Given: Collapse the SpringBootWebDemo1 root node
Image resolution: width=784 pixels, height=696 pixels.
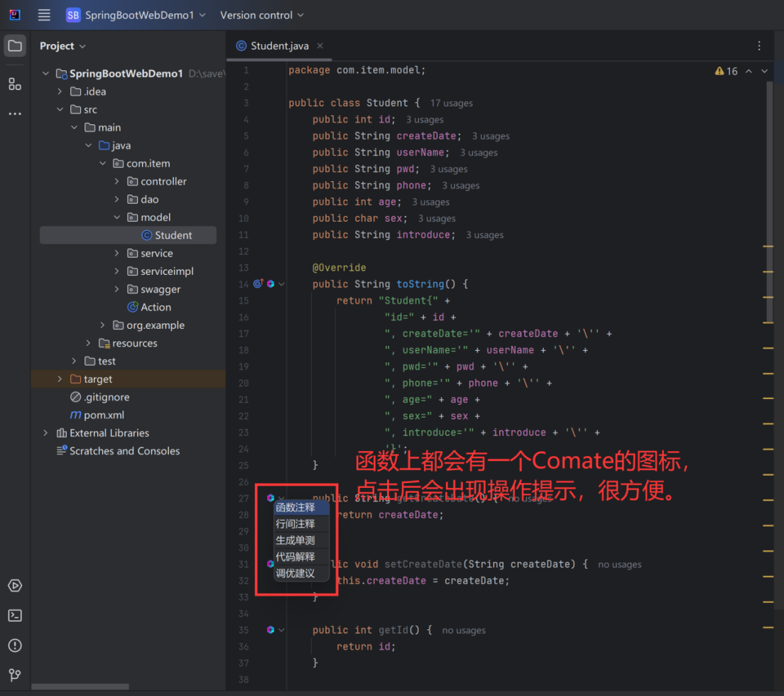Looking at the screenshot, I should click(x=45, y=73).
